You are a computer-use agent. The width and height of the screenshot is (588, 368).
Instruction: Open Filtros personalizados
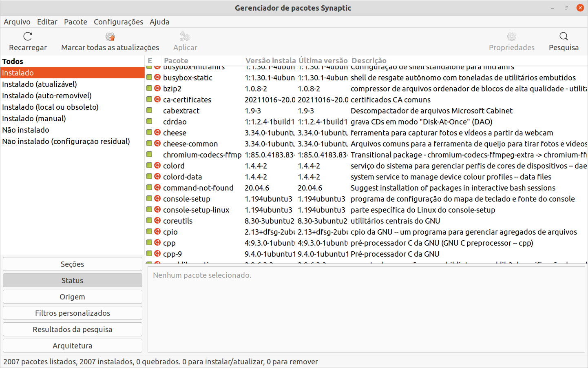73,313
